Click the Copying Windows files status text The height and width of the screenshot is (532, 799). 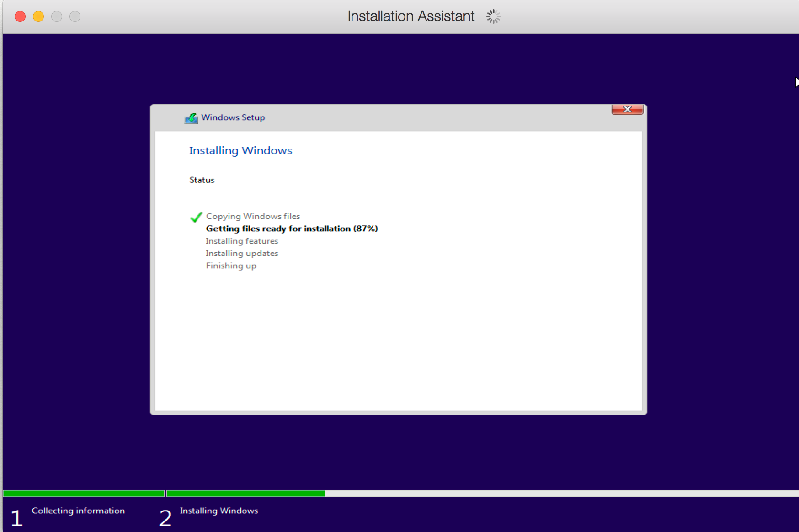point(253,216)
